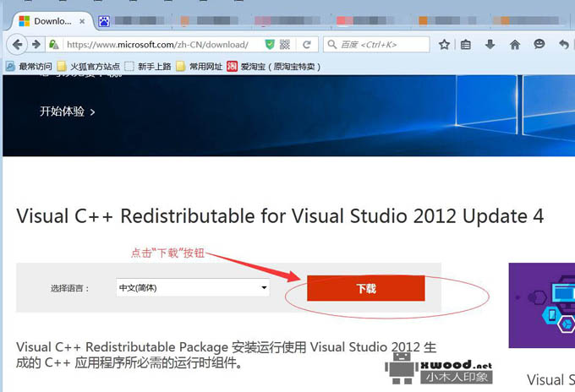Open 爱淘宝 bookmark
This screenshot has width=575, height=392.
pyautogui.click(x=274, y=66)
